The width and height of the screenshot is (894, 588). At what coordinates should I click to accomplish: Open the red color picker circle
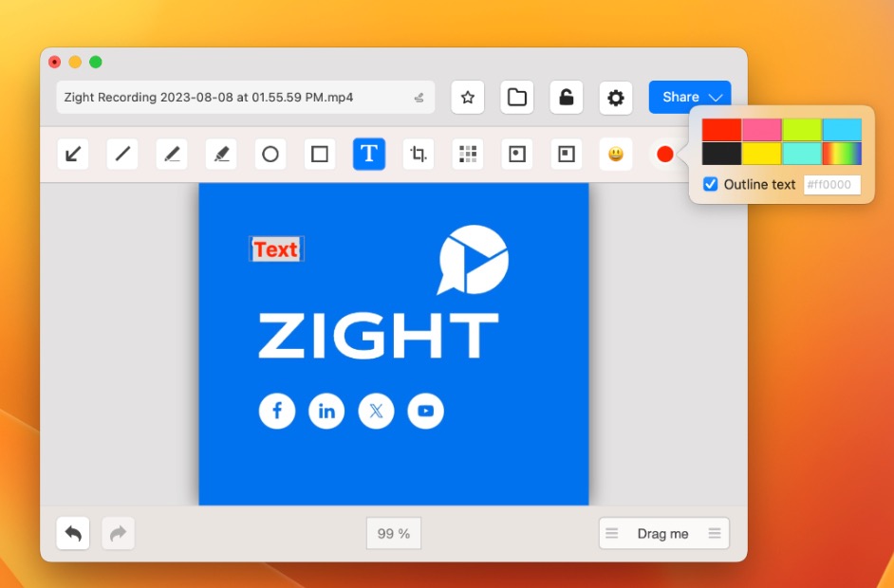click(x=664, y=154)
